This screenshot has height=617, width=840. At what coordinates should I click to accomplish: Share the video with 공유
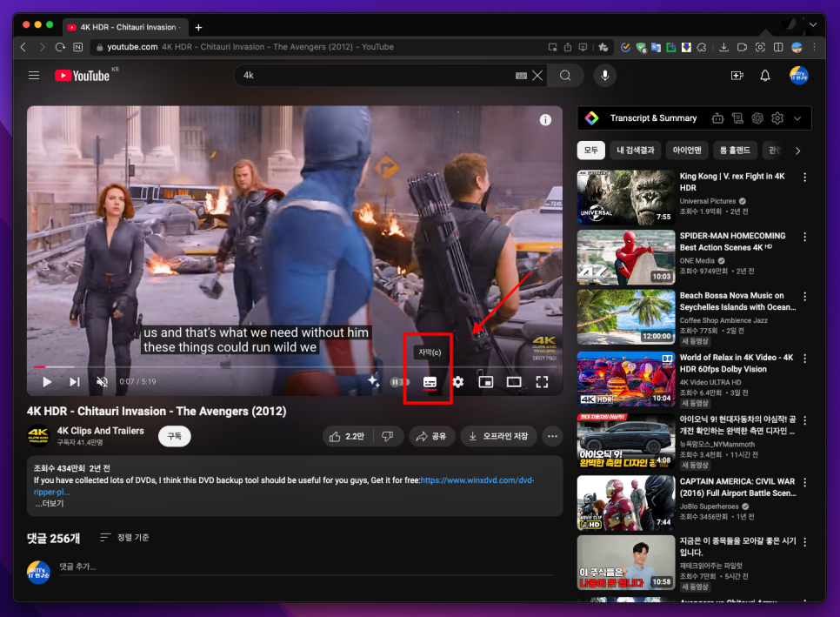432,436
